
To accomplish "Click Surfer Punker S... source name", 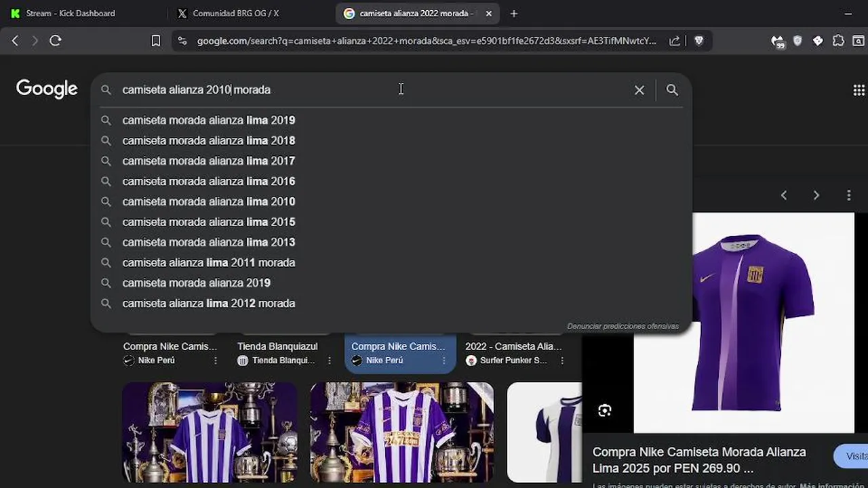I will pos(513,361).
